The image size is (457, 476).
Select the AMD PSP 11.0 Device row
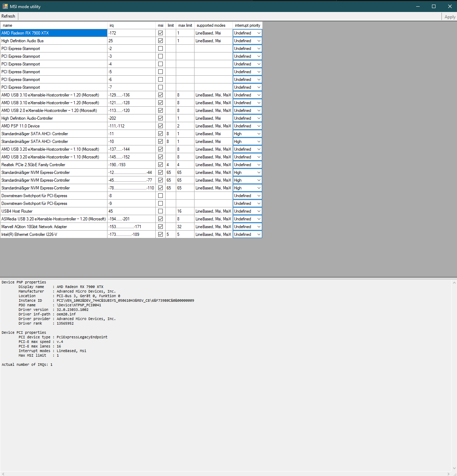pos(54,126)
